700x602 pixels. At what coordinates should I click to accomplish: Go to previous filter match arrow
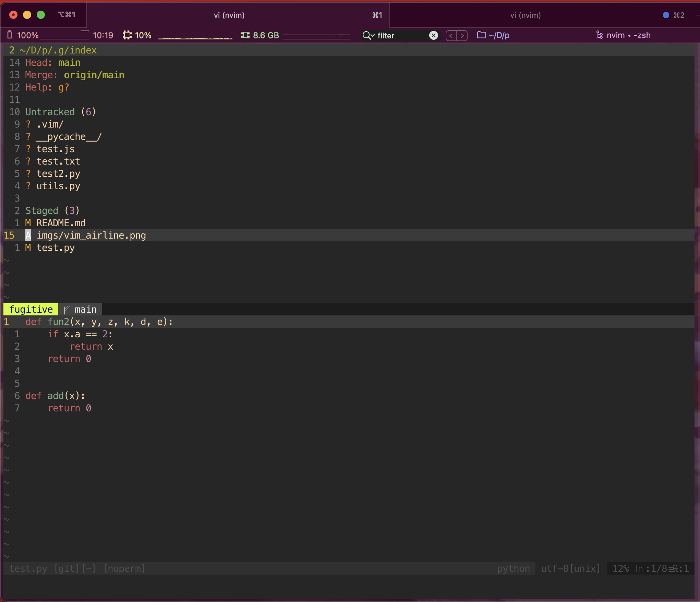pos(451,35)
